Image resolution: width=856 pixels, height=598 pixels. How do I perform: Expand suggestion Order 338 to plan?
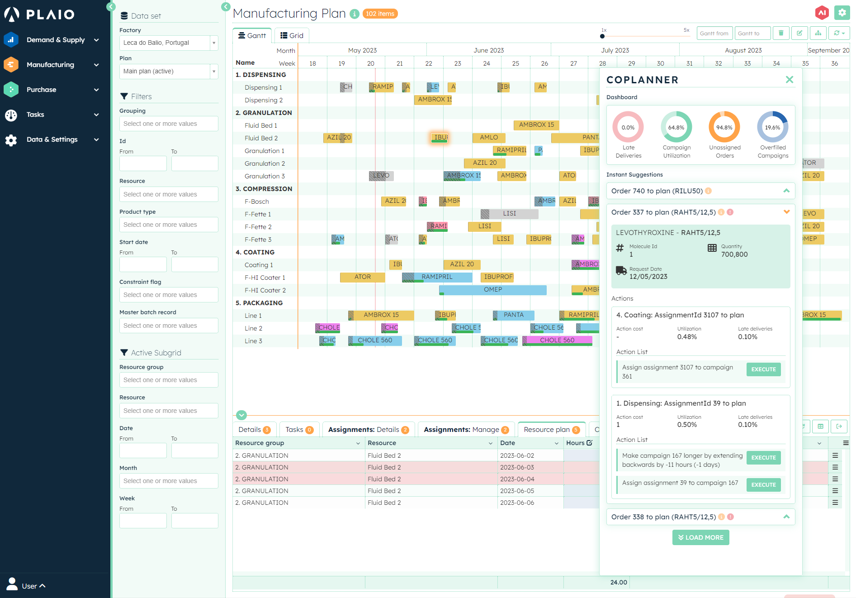pos(786,517)
